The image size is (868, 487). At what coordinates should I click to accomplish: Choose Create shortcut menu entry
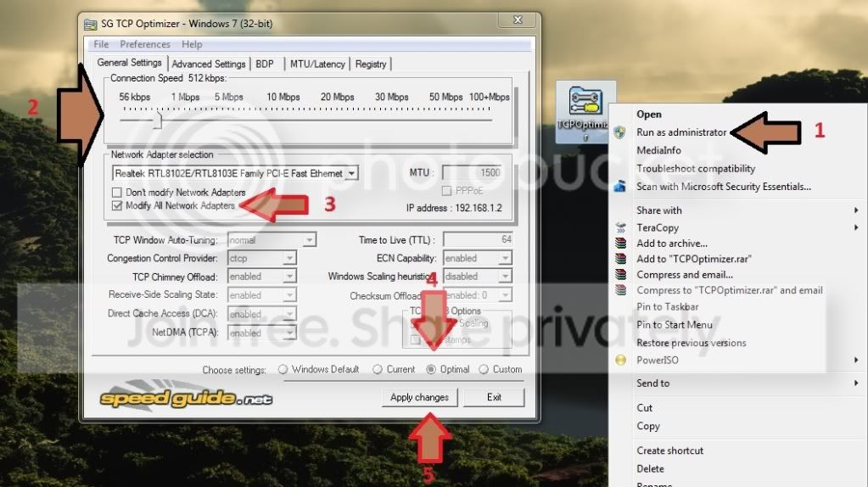[669, 451]
